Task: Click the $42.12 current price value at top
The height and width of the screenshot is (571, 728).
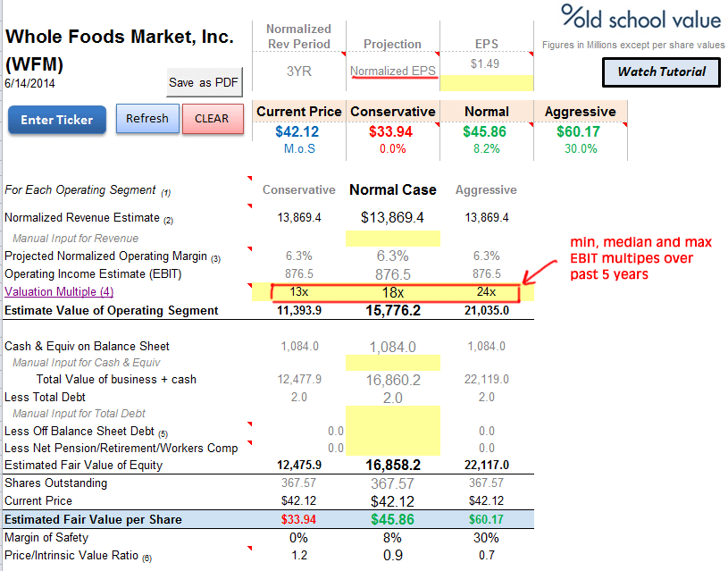Action: pos(297,132)
